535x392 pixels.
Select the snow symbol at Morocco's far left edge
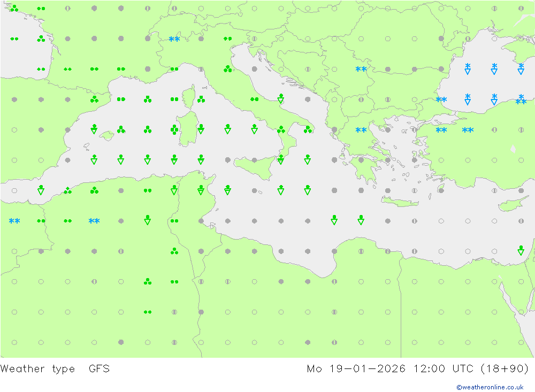tap(14, 221)
